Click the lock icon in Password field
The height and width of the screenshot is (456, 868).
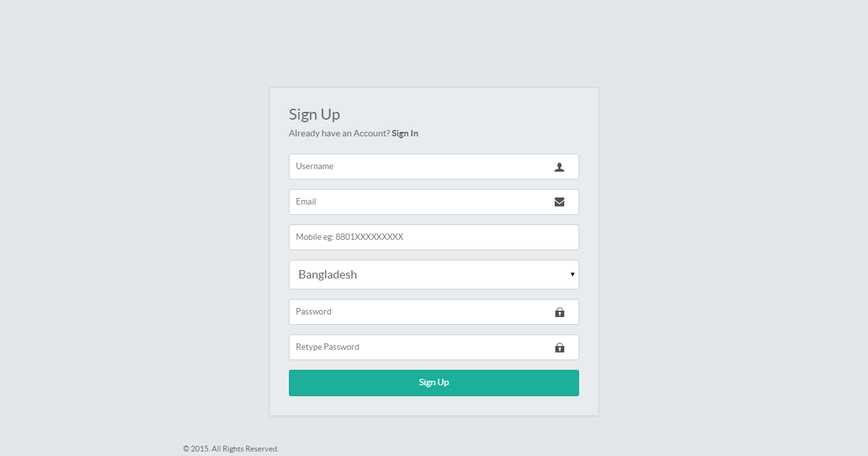[x=559, y=313]
